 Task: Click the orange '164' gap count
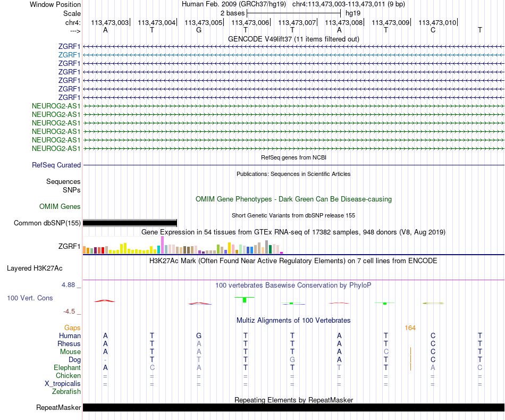410,328
